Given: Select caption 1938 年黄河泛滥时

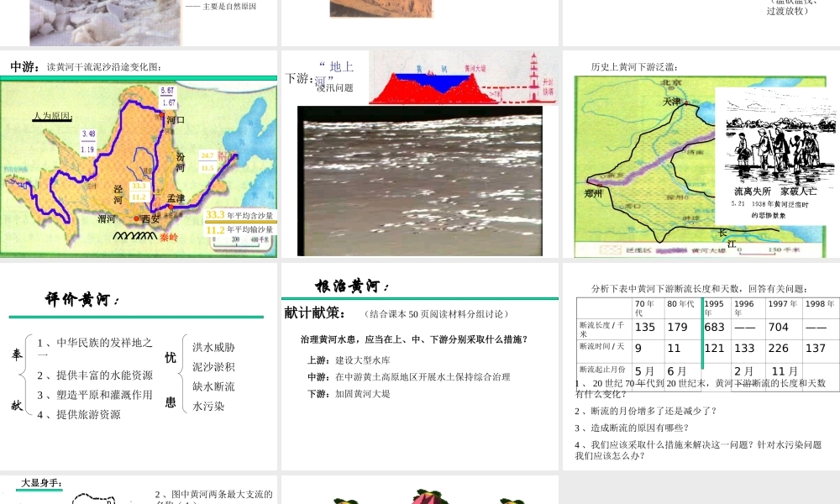Looking at the screenshot, I should point(780,204).
